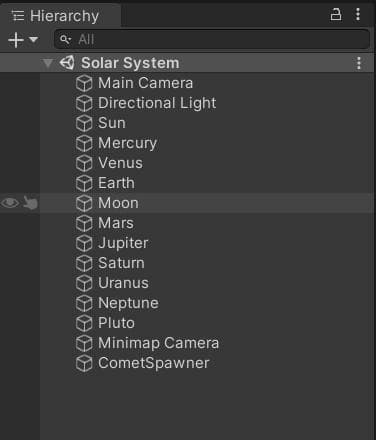Select the CometSpawner object

154,363
